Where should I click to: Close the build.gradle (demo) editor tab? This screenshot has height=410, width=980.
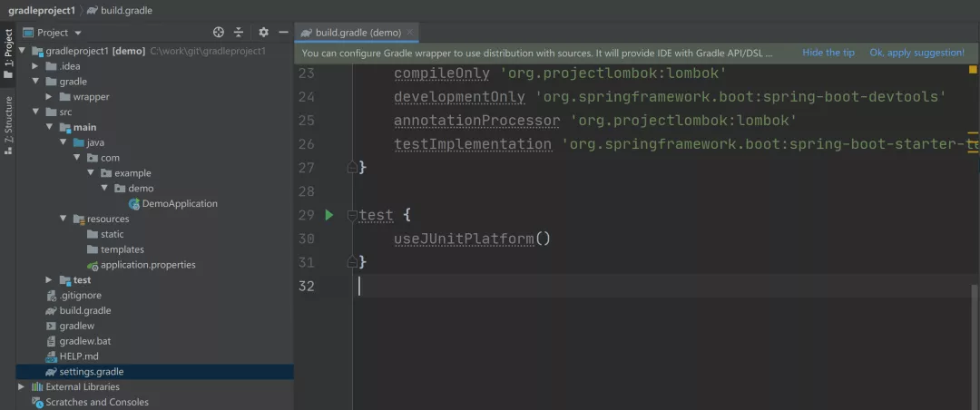[x=409, y=33]
